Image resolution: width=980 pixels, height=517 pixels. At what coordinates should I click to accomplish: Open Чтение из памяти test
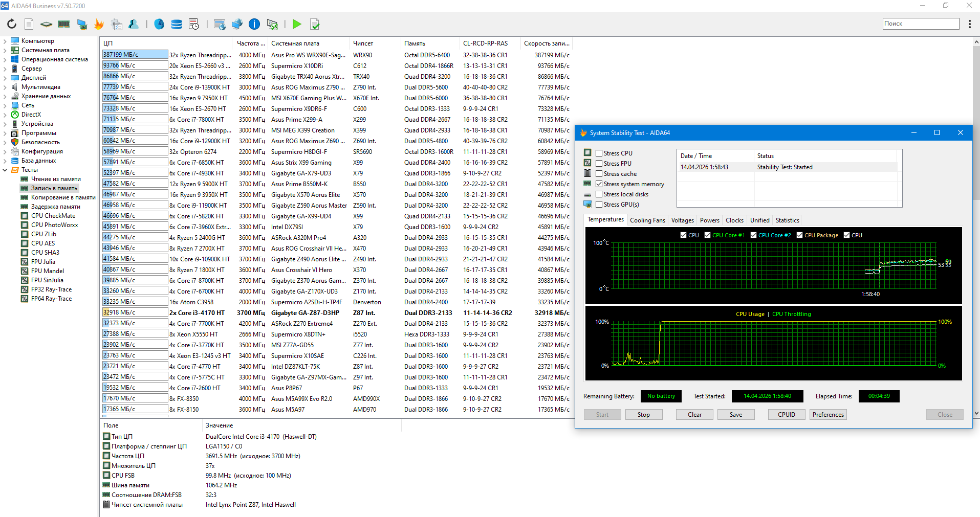click(x=56, y=179)
